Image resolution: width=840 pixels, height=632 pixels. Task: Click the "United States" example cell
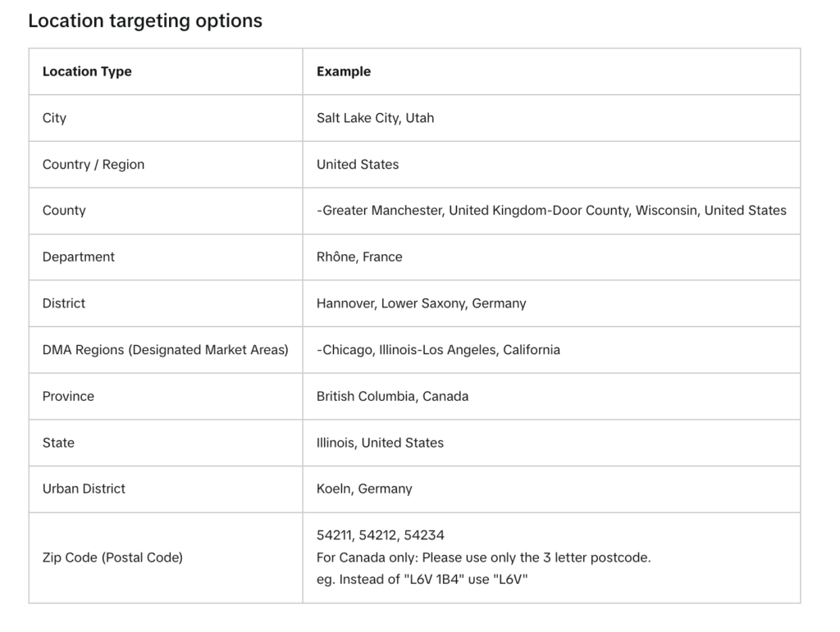(x=358, y=164)
